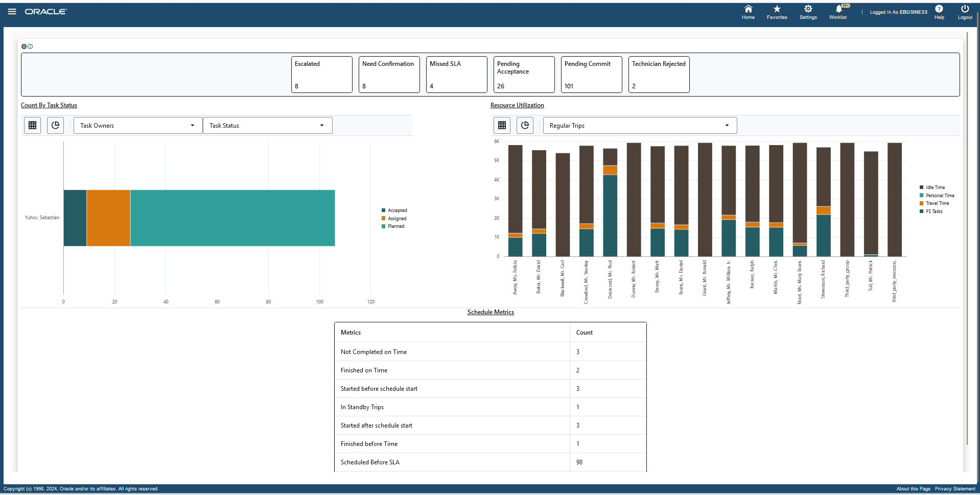Expand the Regular Trips dropdown
Image resolution: width=980 pixels, height=495 pixels.
tap(639, 125)
